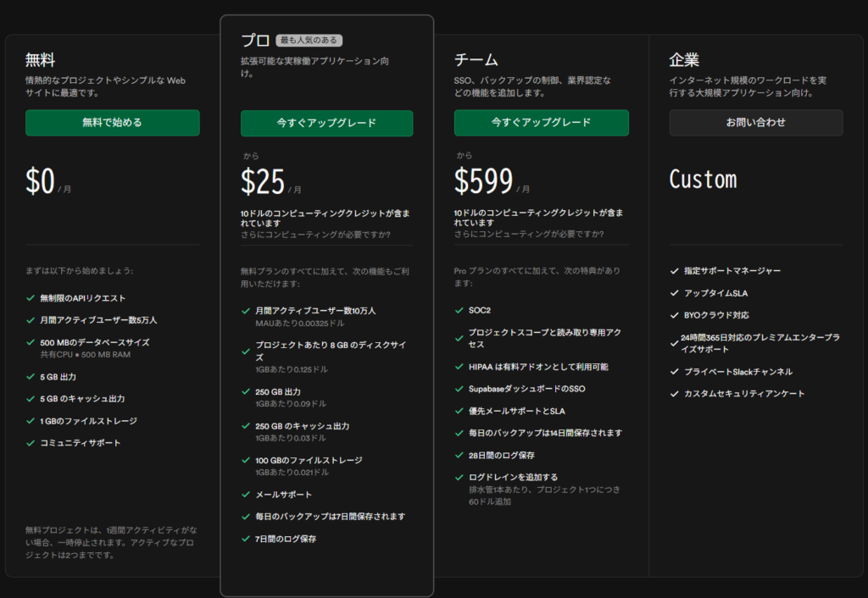
Task: Click チーム plan's 今すぐアップグレード button
Action: coord(541,123)
